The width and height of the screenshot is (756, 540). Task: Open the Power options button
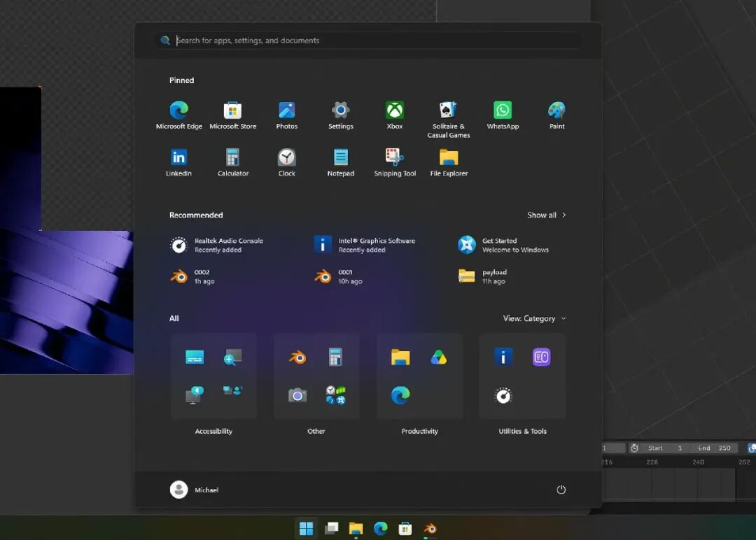(x=561, y=490)
